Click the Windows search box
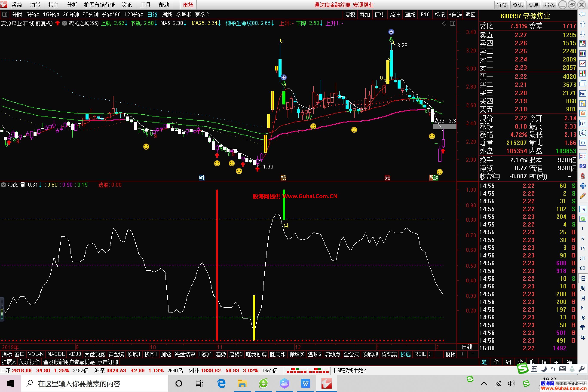Image resolution: width=588 pixels, height=392 pixels. click(x=95, y=383)
